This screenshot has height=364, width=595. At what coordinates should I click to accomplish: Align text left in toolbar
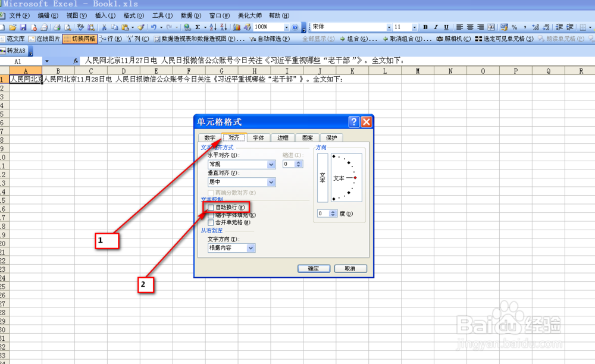coord(459,27)
